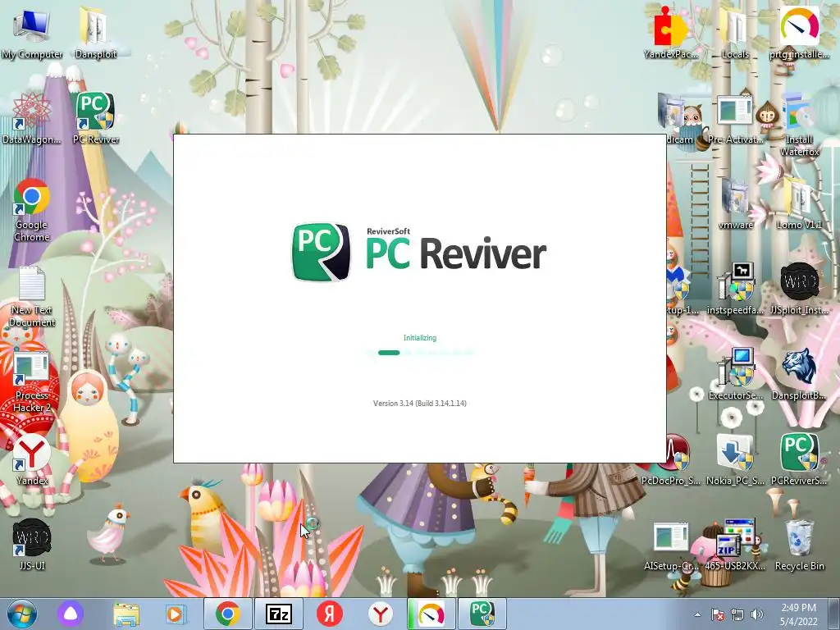Show hidden tray icons arrow
Image resolution: width=840 pixels, height=630 pixels.
[697, 614]
